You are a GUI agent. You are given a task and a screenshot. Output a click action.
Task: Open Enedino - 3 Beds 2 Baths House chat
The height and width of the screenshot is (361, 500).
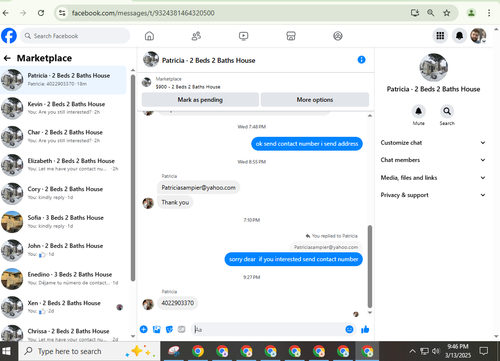point(64,279)
